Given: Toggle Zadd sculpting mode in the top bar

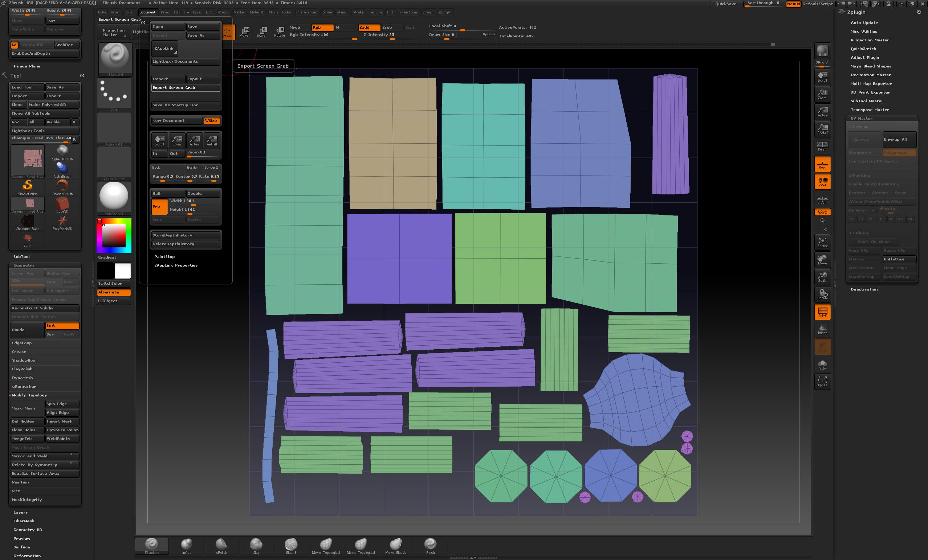Looking at the screenshot, I should pos(369,27).
